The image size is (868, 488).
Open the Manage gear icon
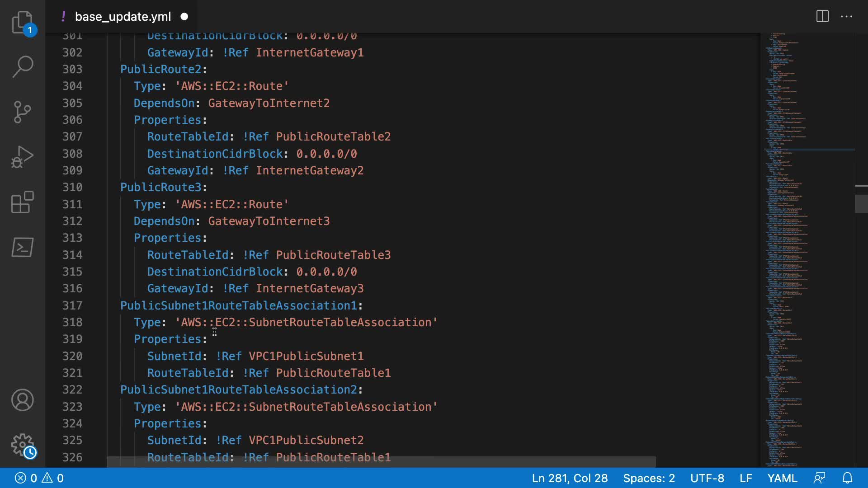pyautogui.click(x=22, y=445)
